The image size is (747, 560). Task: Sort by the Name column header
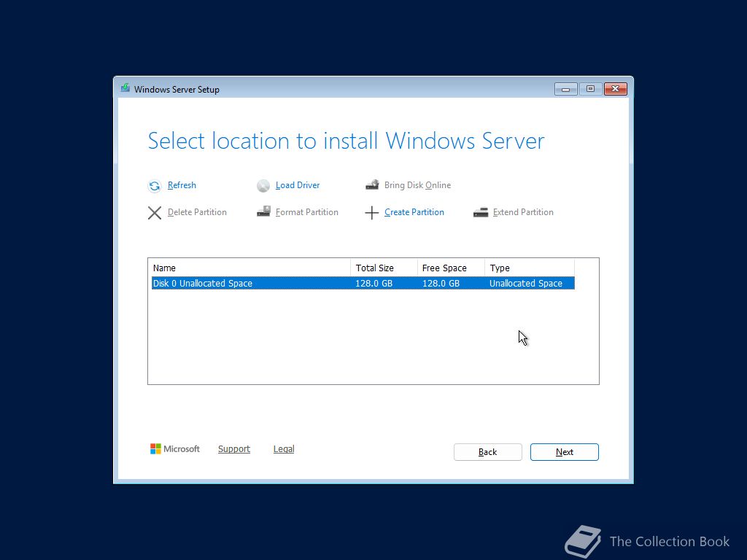251,268
